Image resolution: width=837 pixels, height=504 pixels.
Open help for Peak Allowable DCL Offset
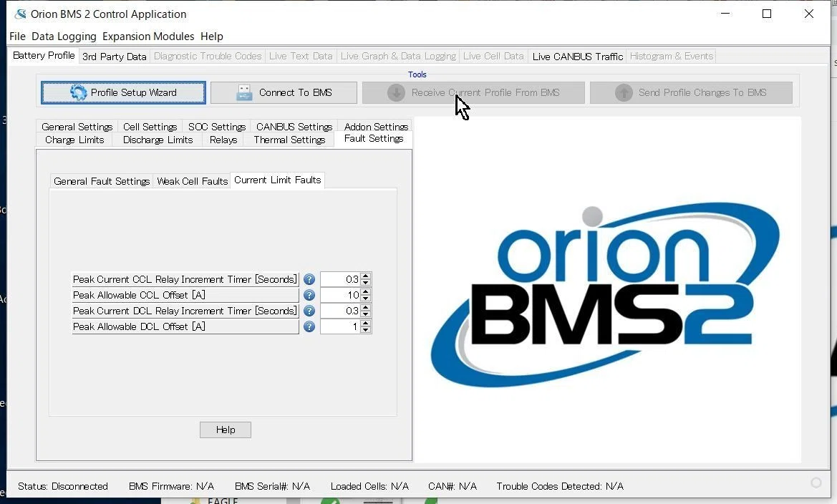tap(309, 326)
